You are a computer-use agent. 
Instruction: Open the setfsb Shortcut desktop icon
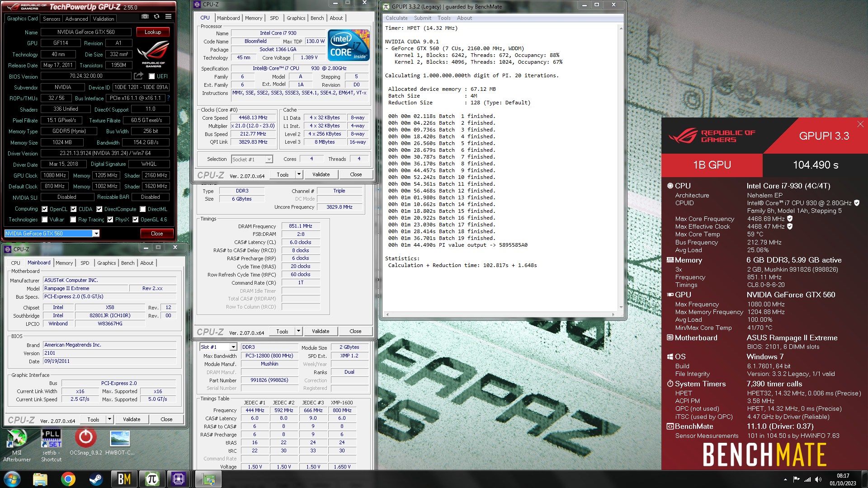tap(52, 446)
